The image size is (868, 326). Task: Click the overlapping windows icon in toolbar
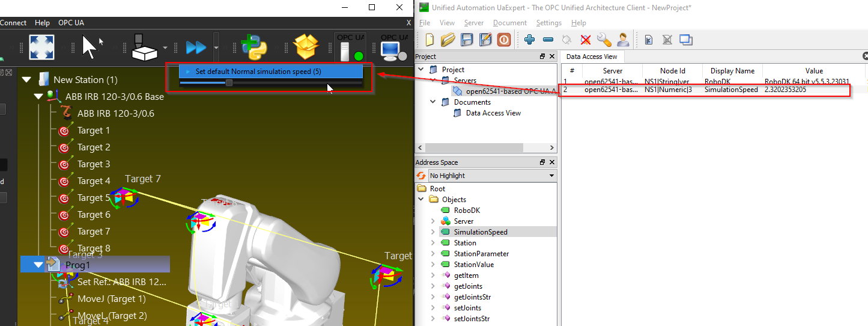(x=686, y=40)
